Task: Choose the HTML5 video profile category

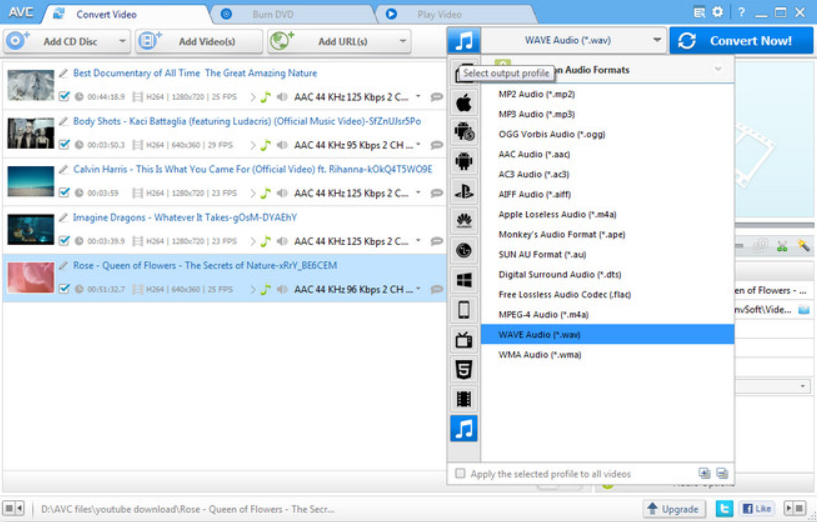Action: point(464,369)
